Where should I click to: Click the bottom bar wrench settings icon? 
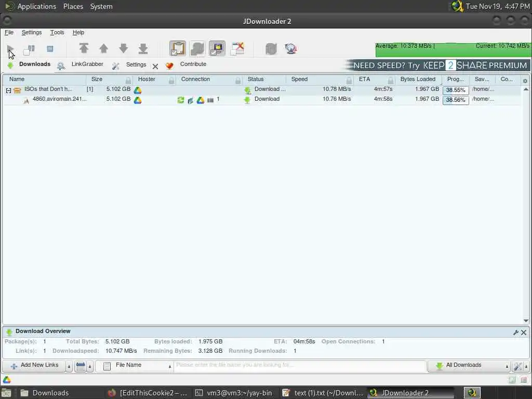tap(517, 366)
